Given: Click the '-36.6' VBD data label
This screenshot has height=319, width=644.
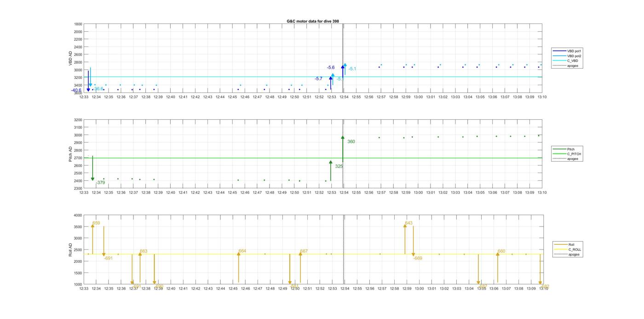Looking at the screenshot, I should point(98,88).
